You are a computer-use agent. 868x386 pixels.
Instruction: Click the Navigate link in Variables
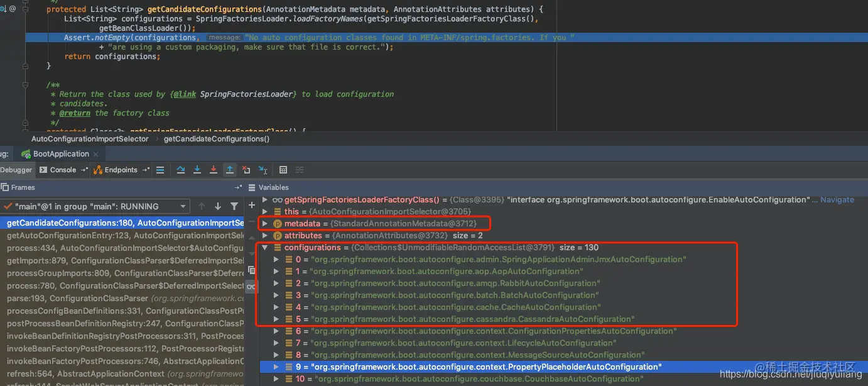coord(837,200)
